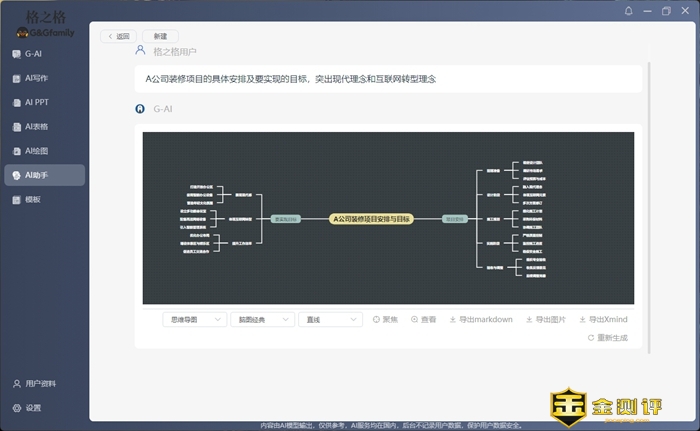Click 聚焦 focus on mind map

coord(385,320)
